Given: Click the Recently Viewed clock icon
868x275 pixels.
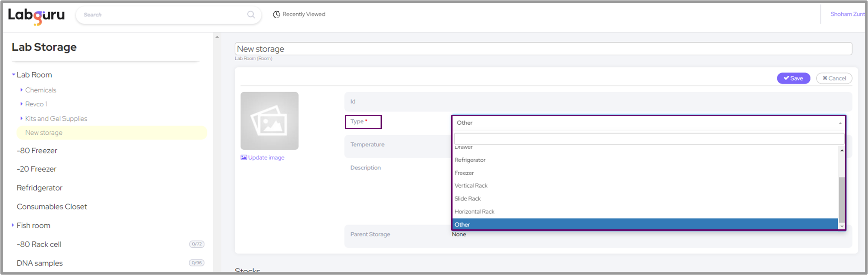Looking at the screenshot, I should [x=276, y=15].
